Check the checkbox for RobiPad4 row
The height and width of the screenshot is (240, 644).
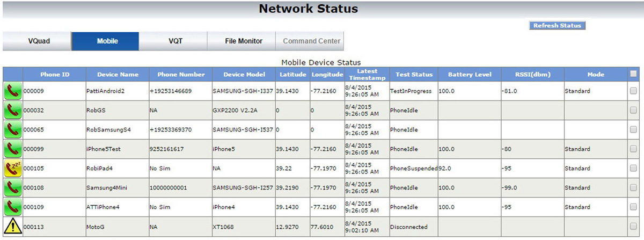pyautogui.click(x=633, y=169)
